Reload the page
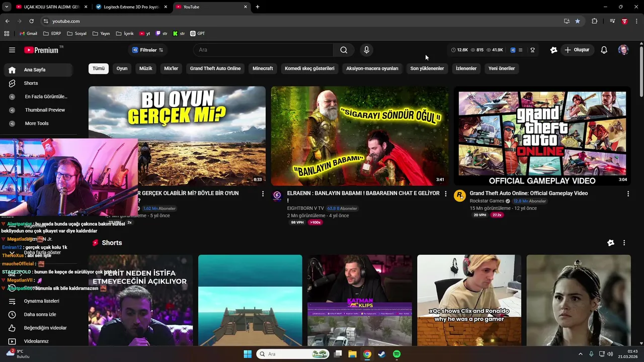644x362 pixels. [31, 21]
